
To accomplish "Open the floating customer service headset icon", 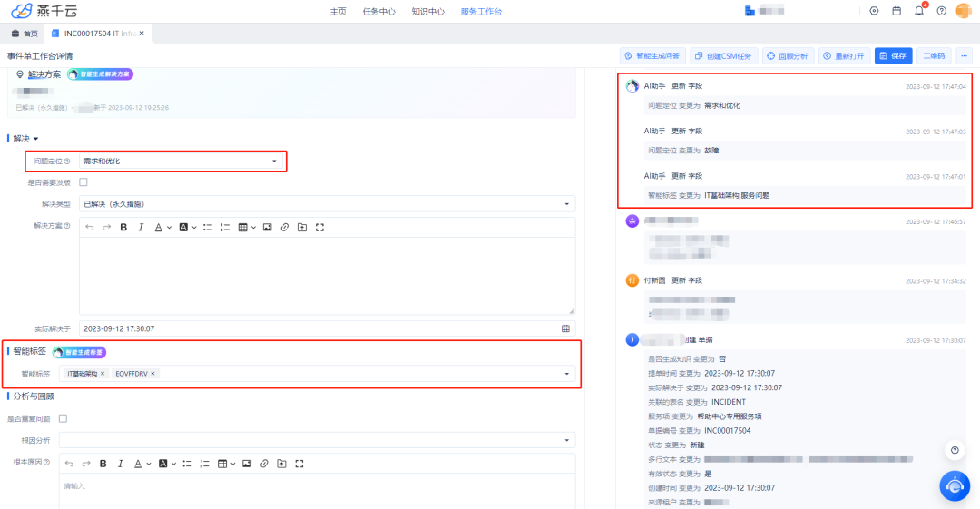I will (x=955, y=485).
